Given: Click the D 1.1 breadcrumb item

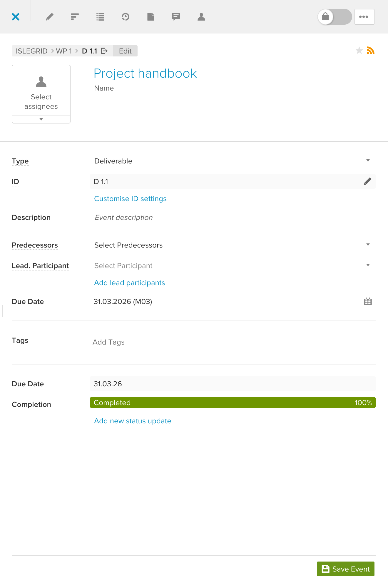Looking at the screenshot, I should 89,51.
